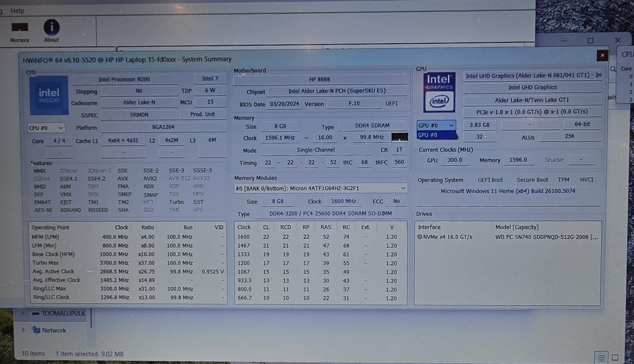Open the Help menu
634x364 pixels.
17,11
